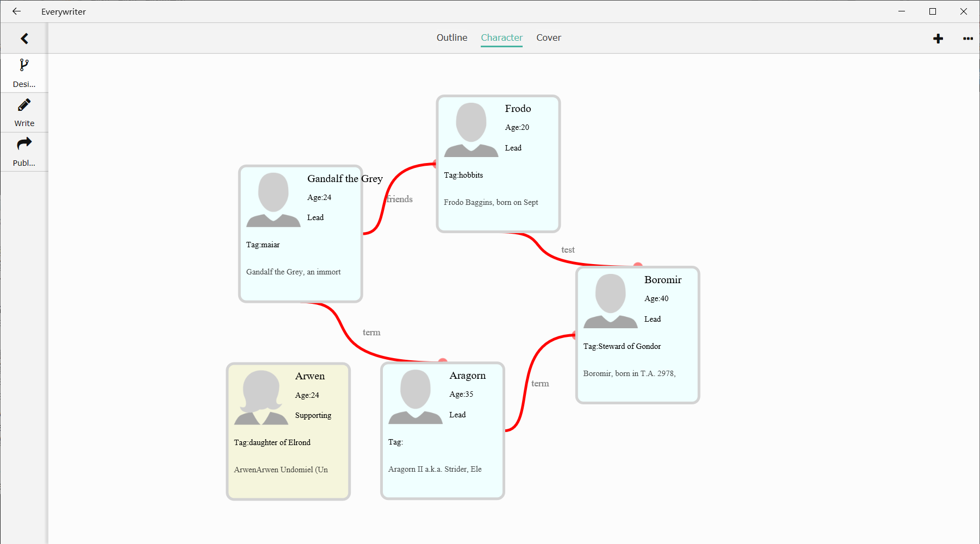Switch to the Character tab
This screenshot has width=980, height=544.
pos(501,37)
